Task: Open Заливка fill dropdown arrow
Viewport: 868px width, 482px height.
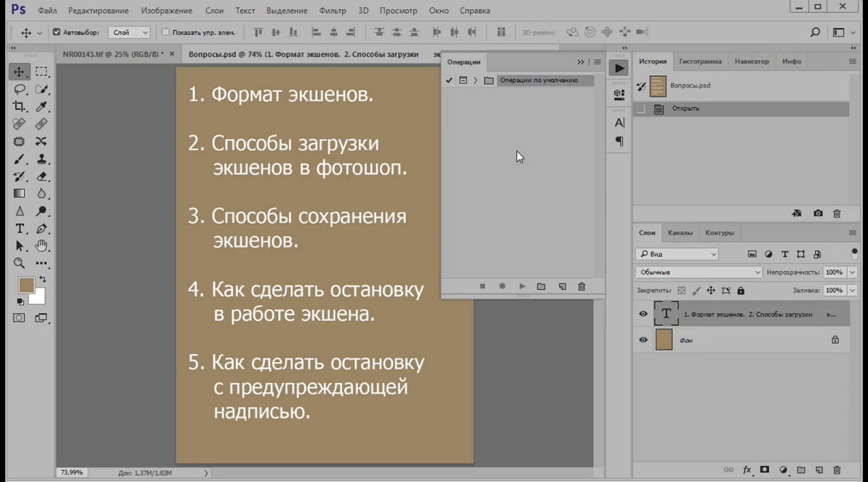Action: pyautogui.click(x=853, y=291)
